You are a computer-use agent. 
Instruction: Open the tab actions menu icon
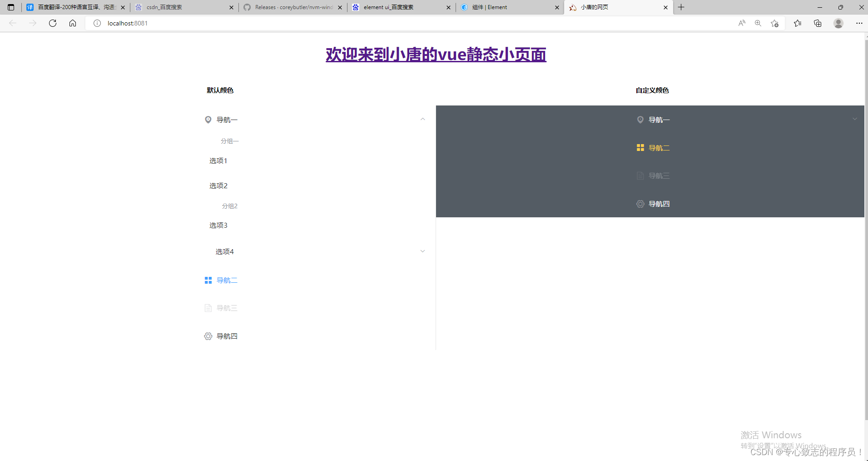(x=11, y=7)
